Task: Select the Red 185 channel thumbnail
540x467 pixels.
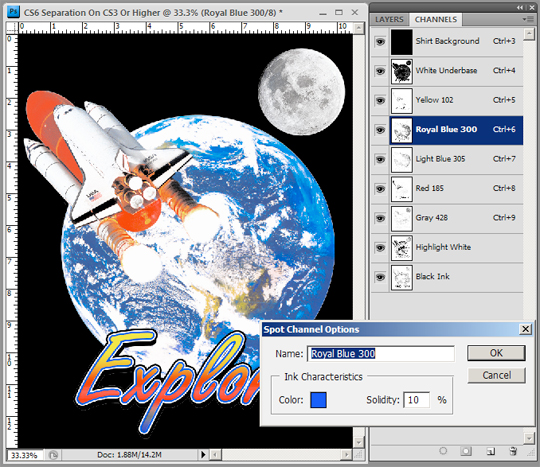Action: click(x=402, y=189)
